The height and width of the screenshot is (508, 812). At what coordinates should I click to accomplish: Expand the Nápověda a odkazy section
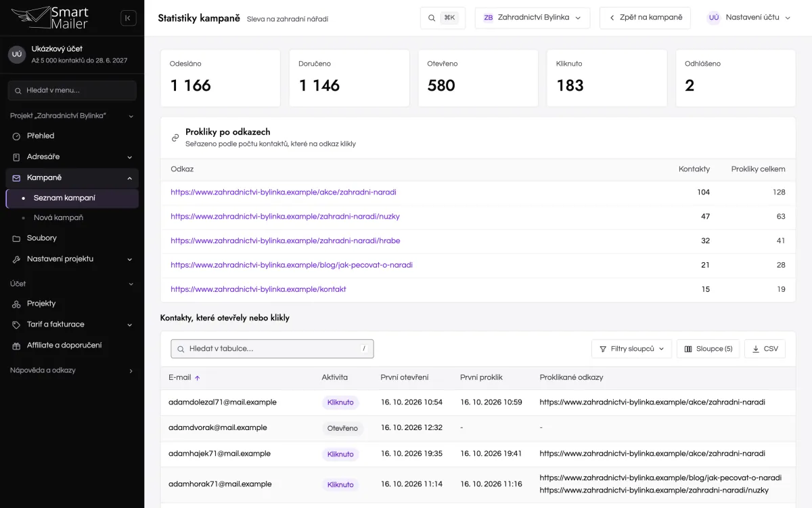pyautogui.click(x=72, y=371)
